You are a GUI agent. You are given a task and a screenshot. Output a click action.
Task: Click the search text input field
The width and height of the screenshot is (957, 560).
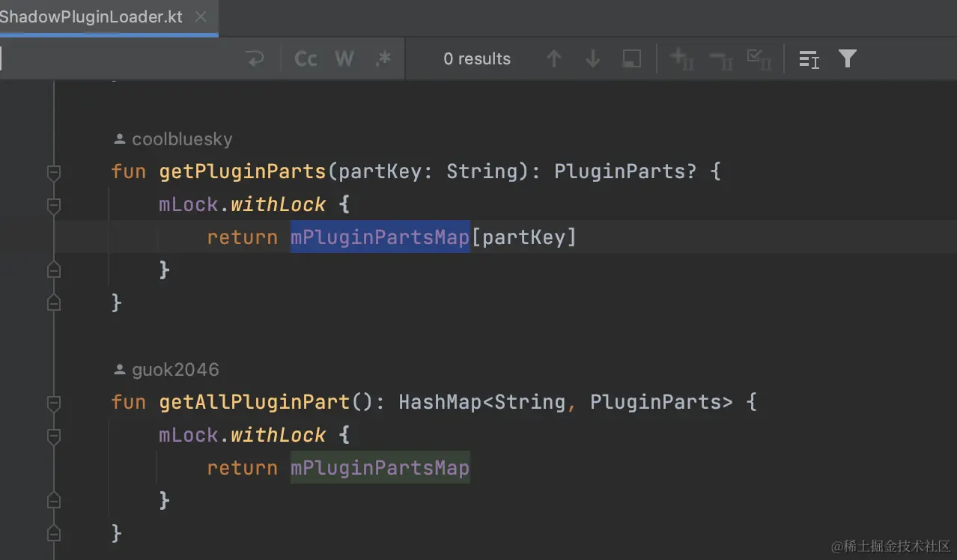pyautogui.click(x=120, y=59)
